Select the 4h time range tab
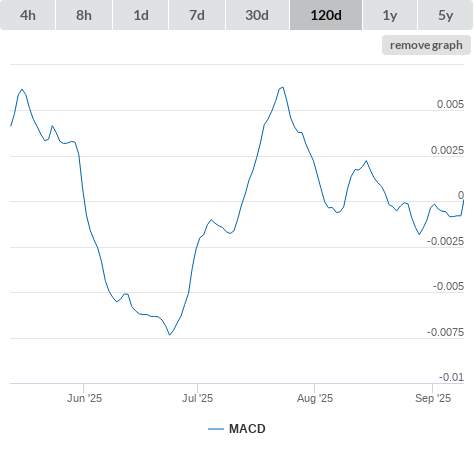The width and height of the screenshot is (474, 455). [x=28, y=15]
